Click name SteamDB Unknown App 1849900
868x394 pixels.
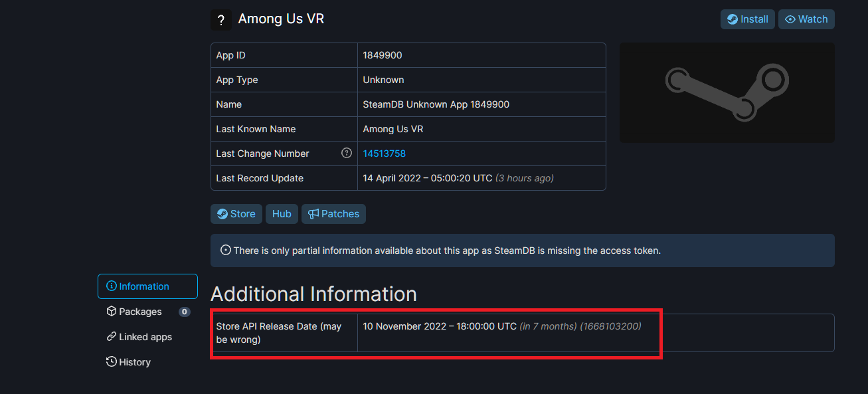click(x=436, y=104)
